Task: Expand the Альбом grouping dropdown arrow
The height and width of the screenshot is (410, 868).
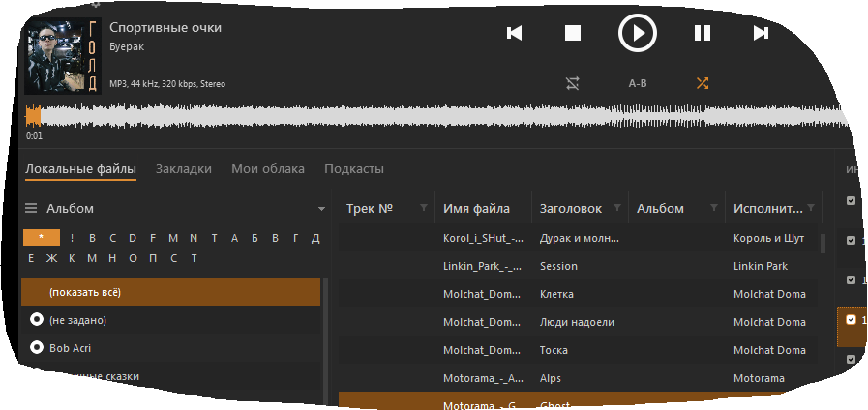Action: pos(321,209)
